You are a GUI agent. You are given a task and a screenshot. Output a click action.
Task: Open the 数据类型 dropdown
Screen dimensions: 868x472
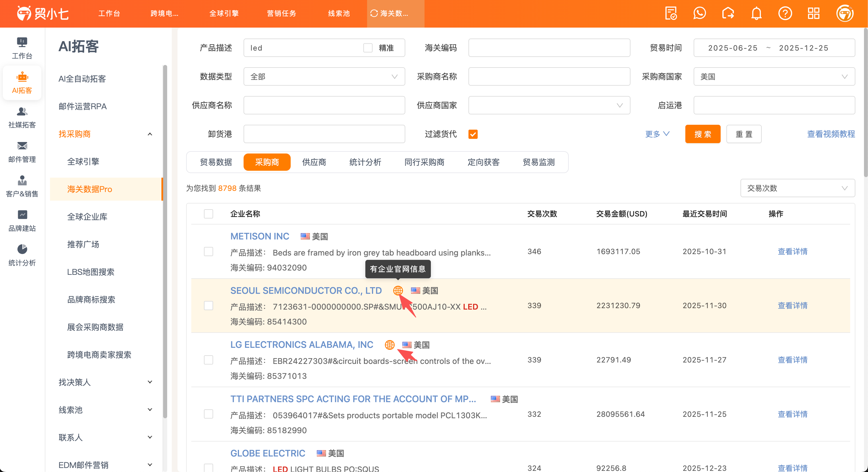(324, 76)
